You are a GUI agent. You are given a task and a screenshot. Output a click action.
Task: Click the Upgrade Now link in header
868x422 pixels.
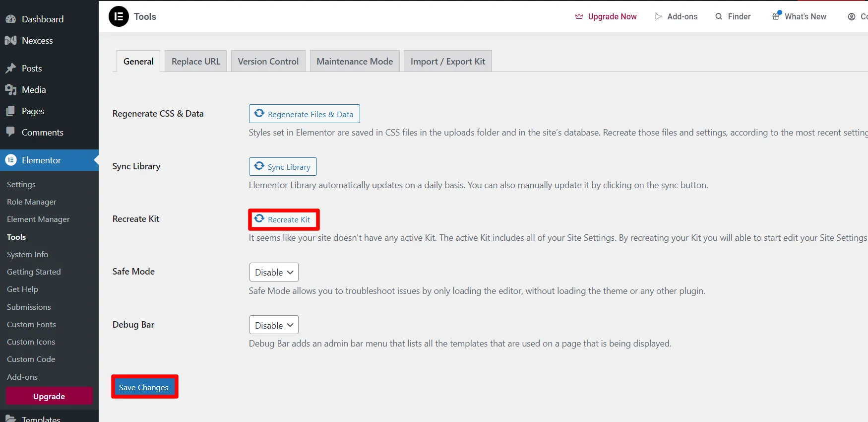(x=606, y=16)
